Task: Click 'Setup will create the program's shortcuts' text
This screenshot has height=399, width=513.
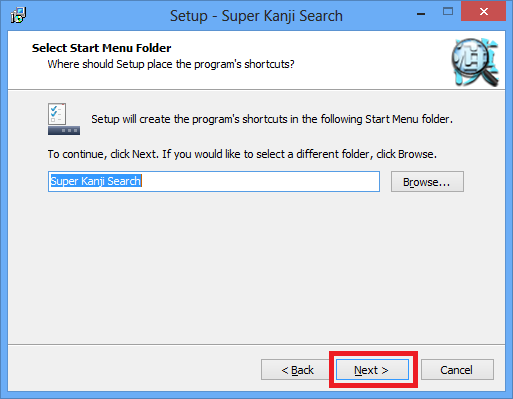Action: tap(272, 119)
